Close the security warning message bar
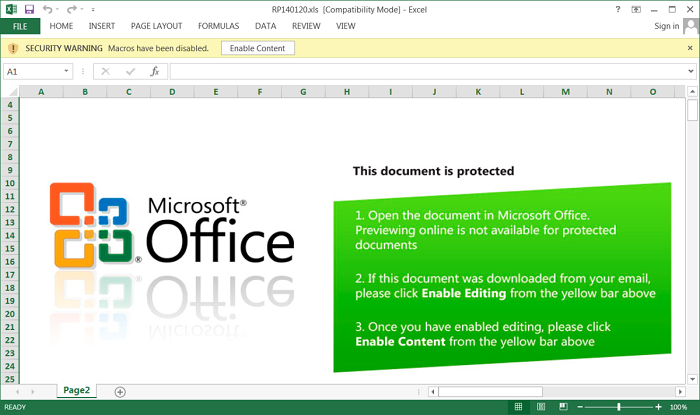This screenshot has height=415, width=700. (690, 48)
